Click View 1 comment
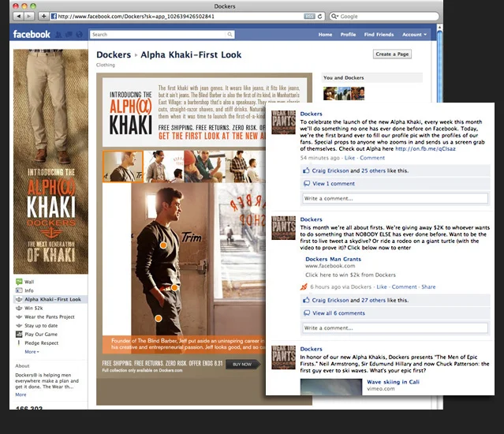504x434 pixels. coord(334,184)
